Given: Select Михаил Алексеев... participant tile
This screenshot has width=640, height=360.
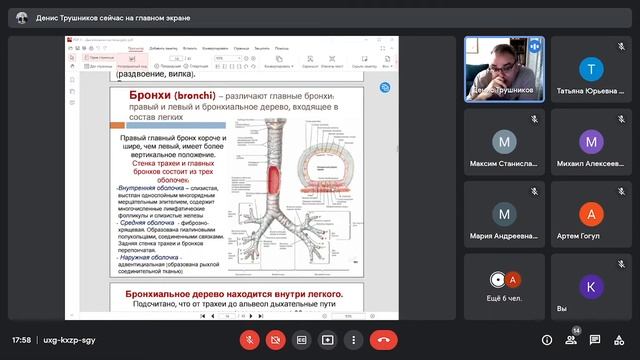Looking at the screenshot, I should (591, 142).
